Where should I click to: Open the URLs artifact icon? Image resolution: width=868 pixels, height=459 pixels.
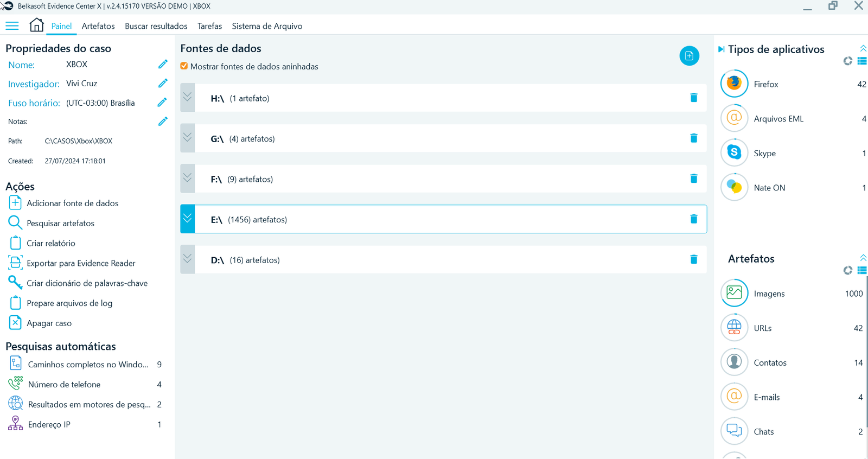[734, 327]
